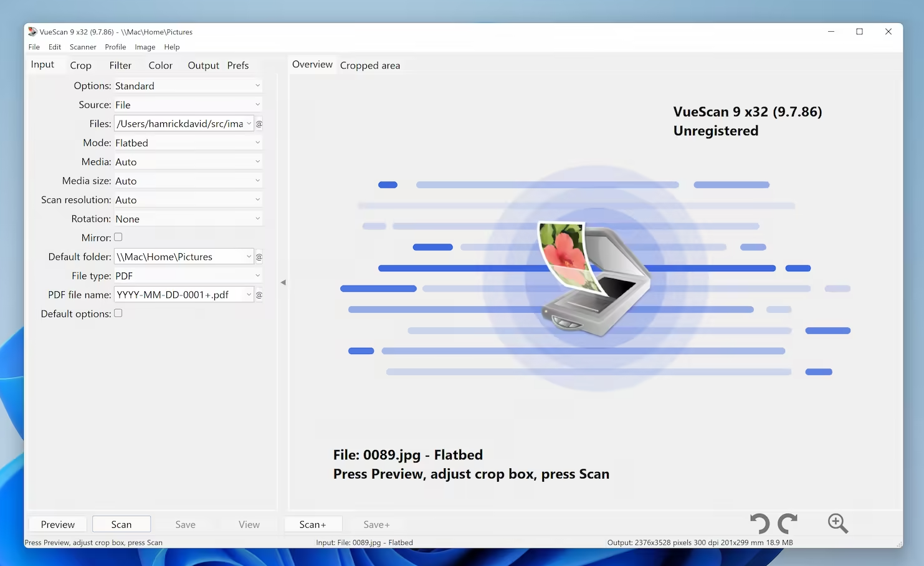Click the zoom in magnifier icon
This screenshot has height=566, width=924.
[838, 524]
